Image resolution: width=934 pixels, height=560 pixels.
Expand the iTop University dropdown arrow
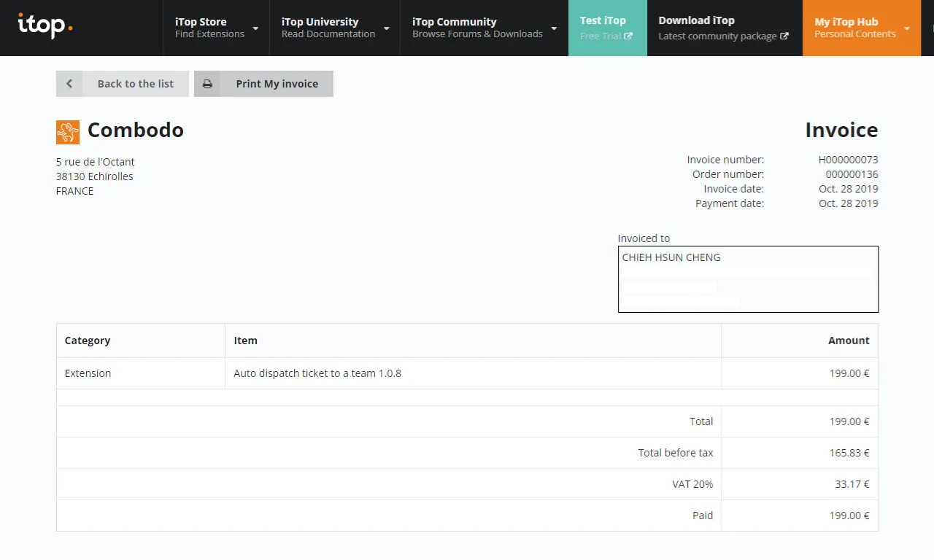[386, 29]
